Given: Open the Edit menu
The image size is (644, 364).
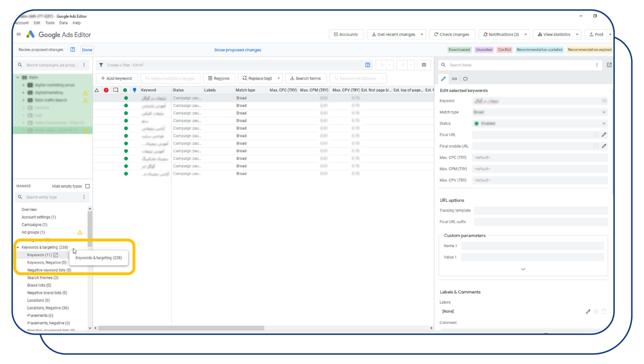Looking at the screenshot, I should click(x=37, y=23).
